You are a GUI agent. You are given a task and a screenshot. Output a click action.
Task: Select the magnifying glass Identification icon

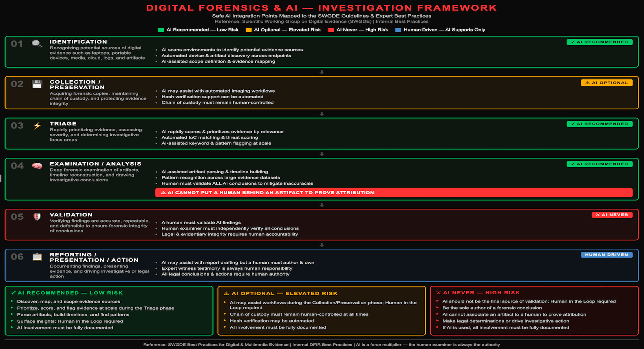point(37,44)
